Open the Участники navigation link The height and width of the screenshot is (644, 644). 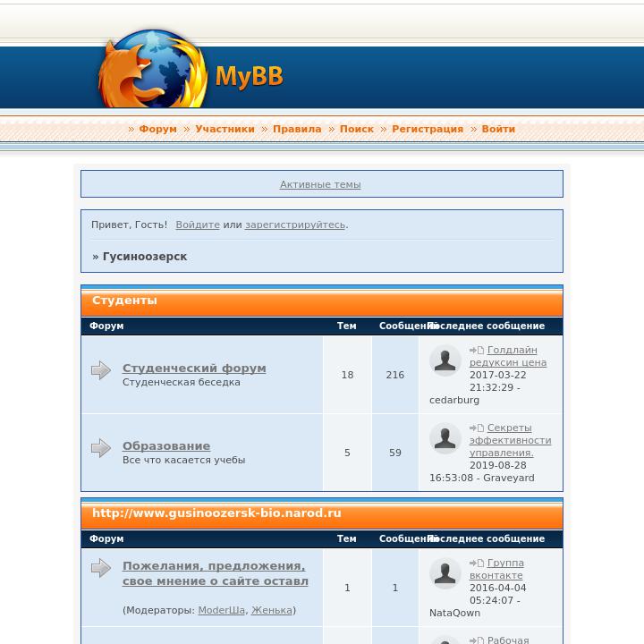pyautogui.click(x=225, y=129)
